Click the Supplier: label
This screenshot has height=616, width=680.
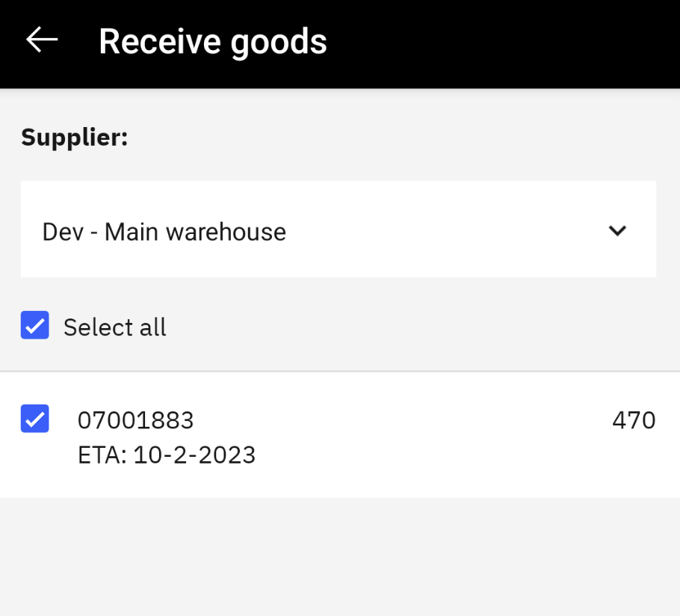[x=75, y=138]
